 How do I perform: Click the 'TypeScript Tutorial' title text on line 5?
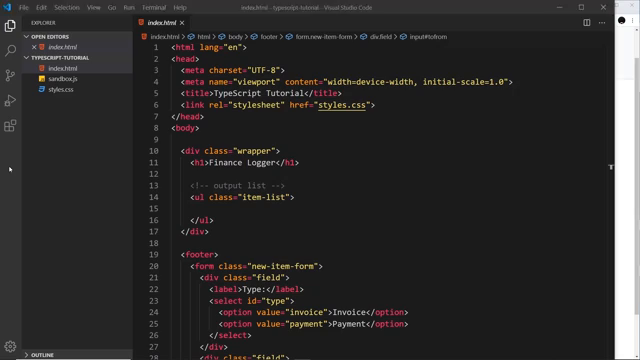pos(258,93)
